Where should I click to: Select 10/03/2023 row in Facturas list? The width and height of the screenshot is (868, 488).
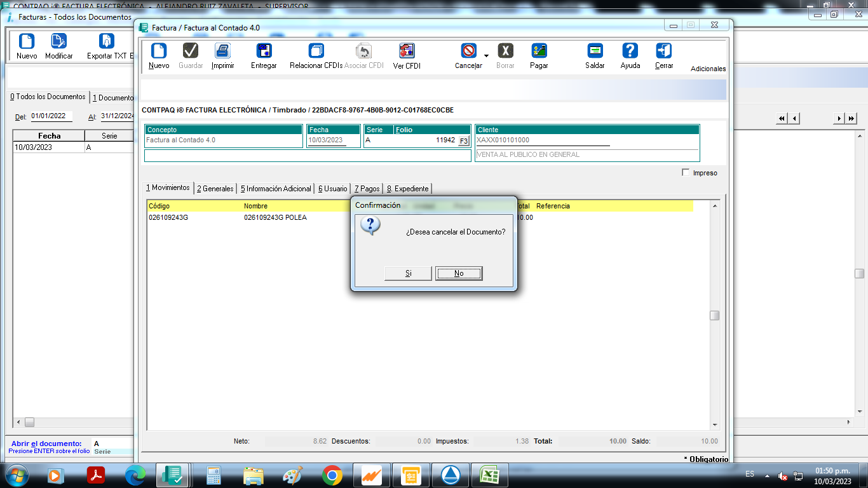[x=74, y=147]
